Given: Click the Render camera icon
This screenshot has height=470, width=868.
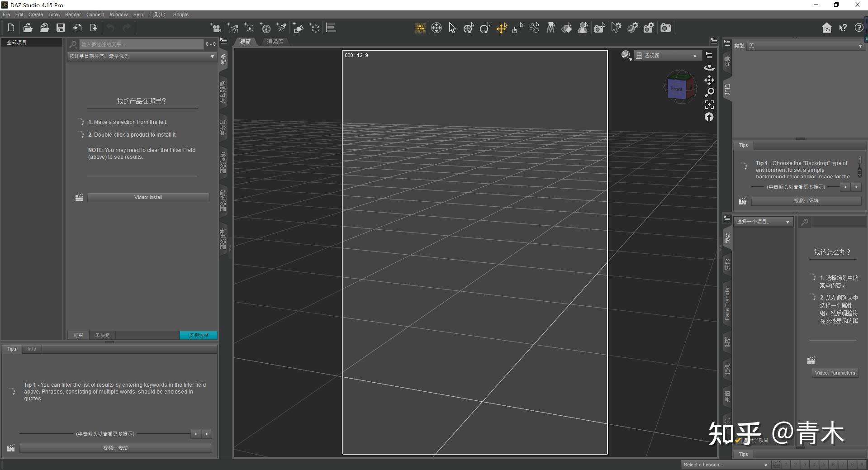Looking at the screenshot, I should pos(665,28).
